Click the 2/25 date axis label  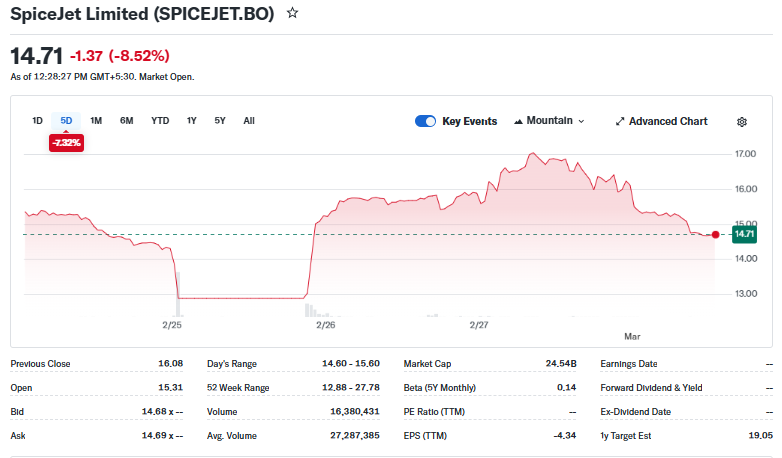172,325
